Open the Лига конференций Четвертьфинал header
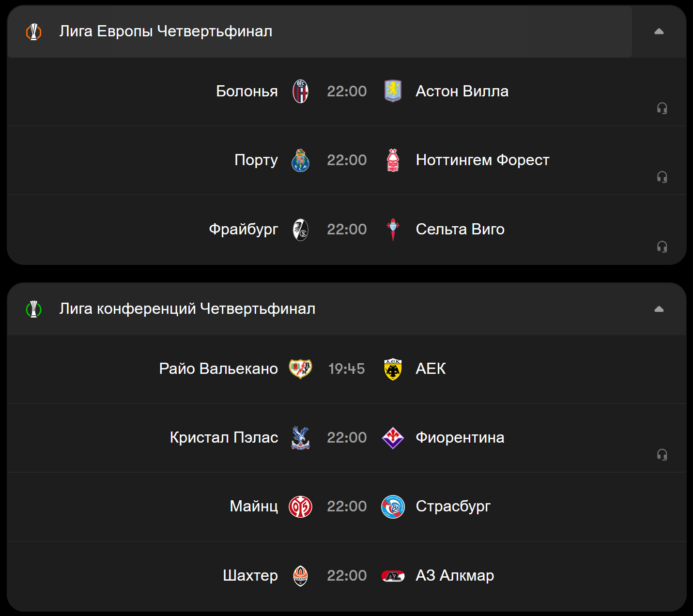 coord(320,309)
